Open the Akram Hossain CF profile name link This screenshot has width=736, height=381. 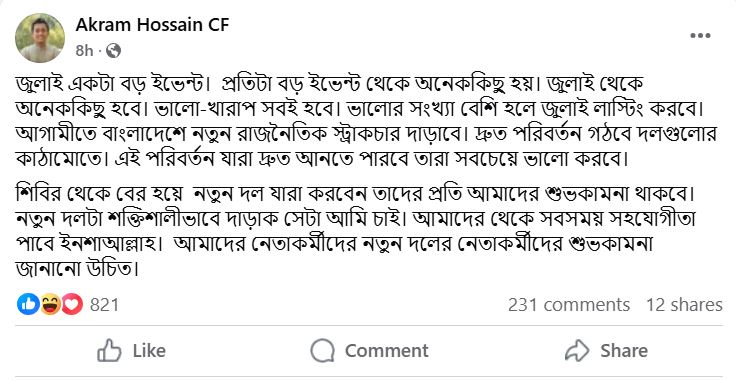[x=152, y=25]
